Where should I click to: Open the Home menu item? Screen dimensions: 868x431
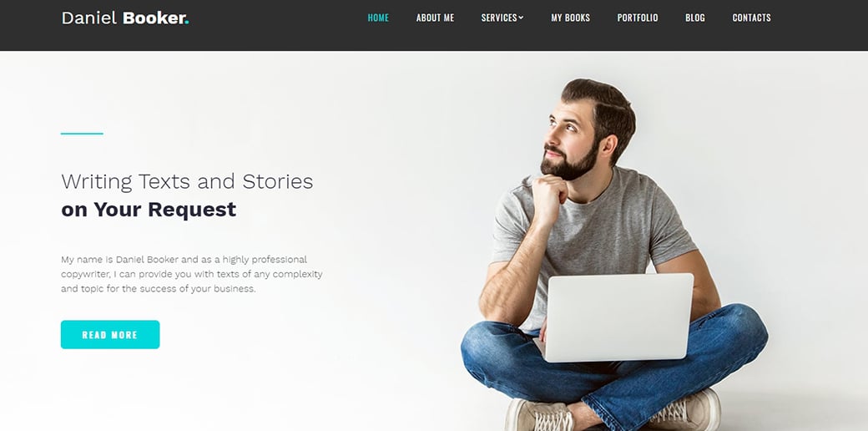tap(378, 18)
